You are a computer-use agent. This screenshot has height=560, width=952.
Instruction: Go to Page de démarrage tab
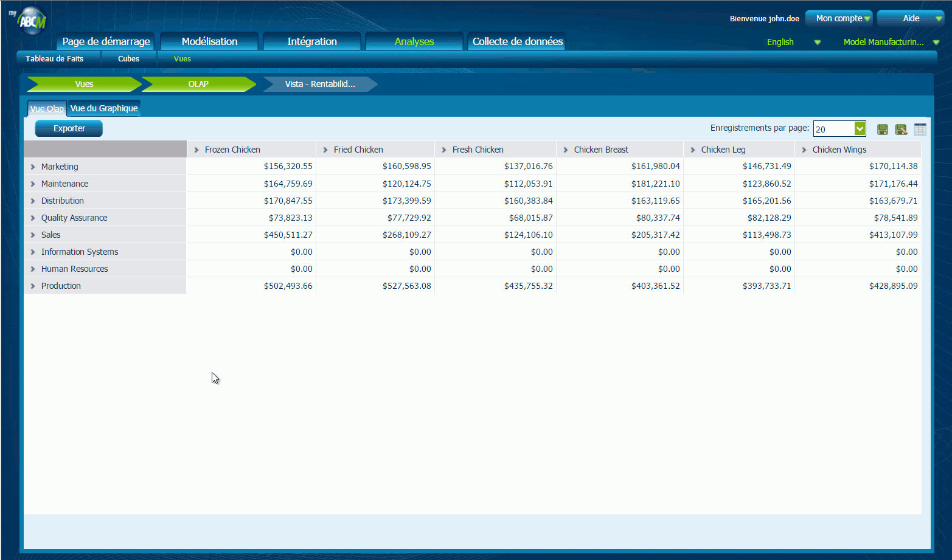106,41
